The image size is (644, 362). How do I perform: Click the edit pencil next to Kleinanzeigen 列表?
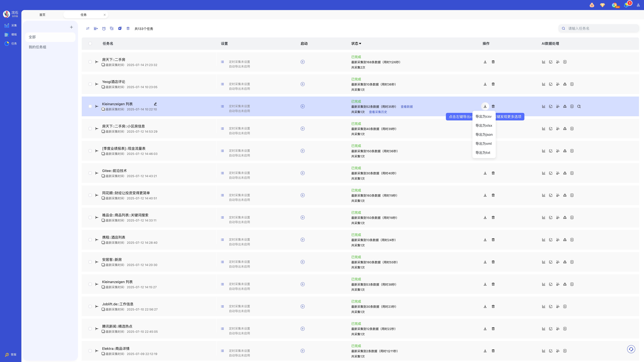[155, 104]
